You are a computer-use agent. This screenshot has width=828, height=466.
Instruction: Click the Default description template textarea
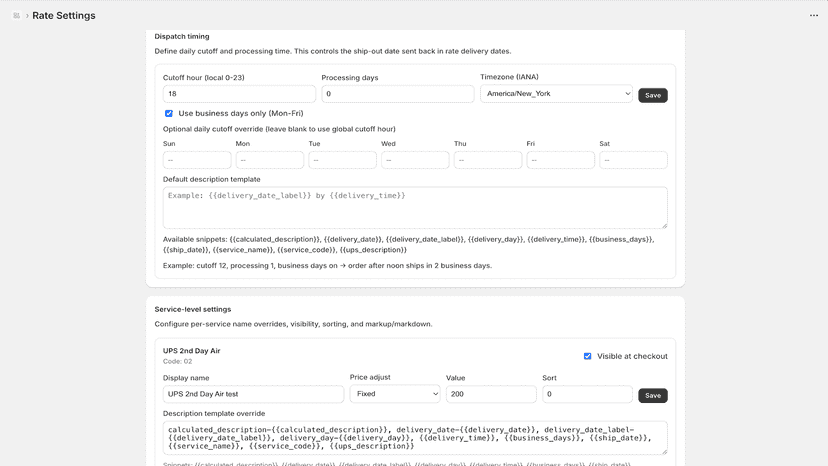415,208
